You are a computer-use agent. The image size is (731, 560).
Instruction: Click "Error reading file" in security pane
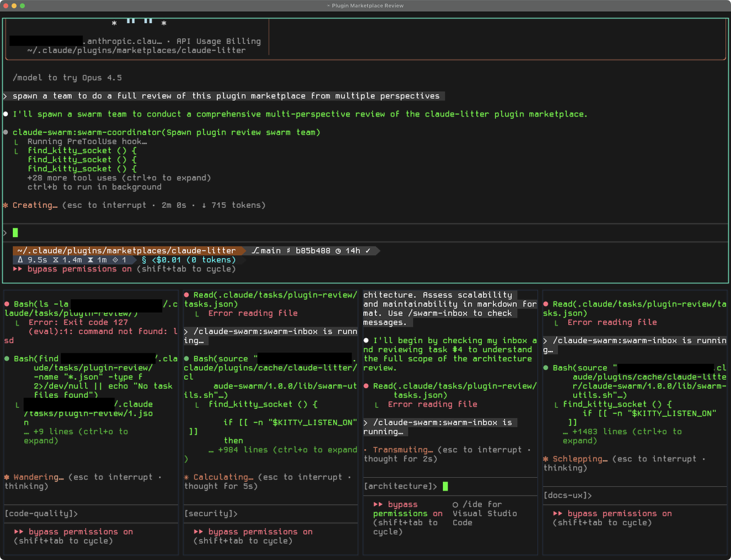253,313
